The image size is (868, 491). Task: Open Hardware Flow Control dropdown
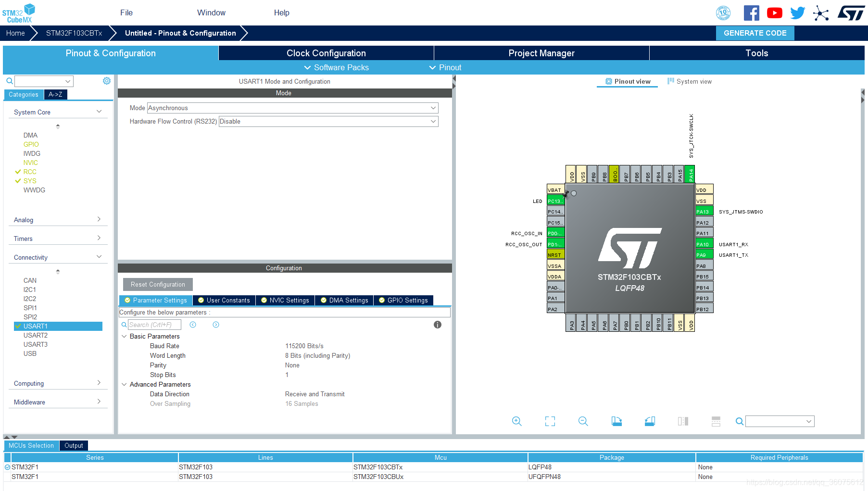(x=328, y=121)
